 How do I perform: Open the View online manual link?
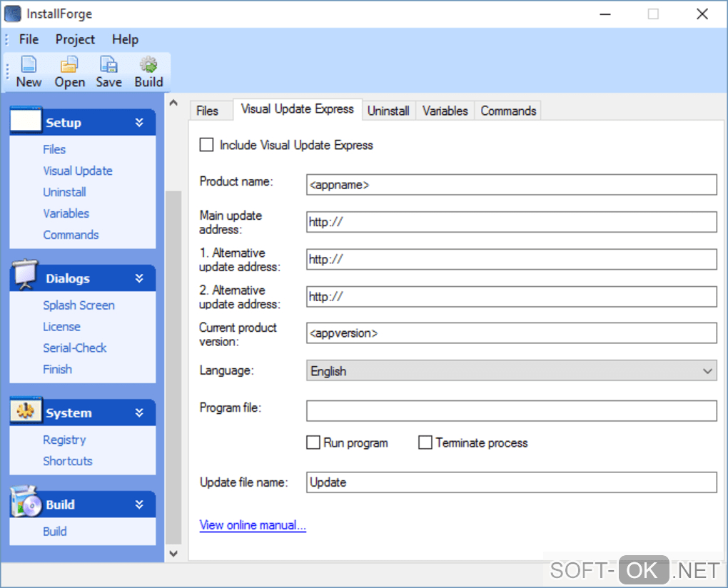coord(253,525)
